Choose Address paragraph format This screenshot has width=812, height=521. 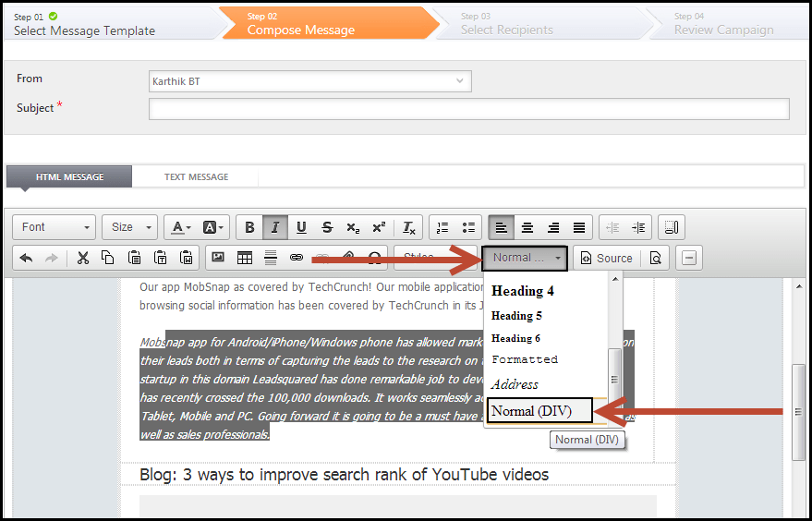(x=546, y=384)
